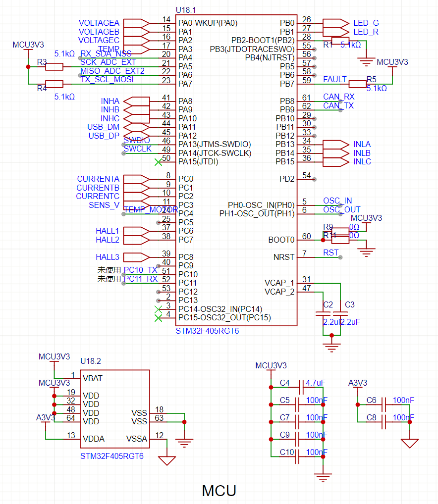Click the R5 resistor symbol
This screenshot has width=438, height=504.
coord(358,84)
